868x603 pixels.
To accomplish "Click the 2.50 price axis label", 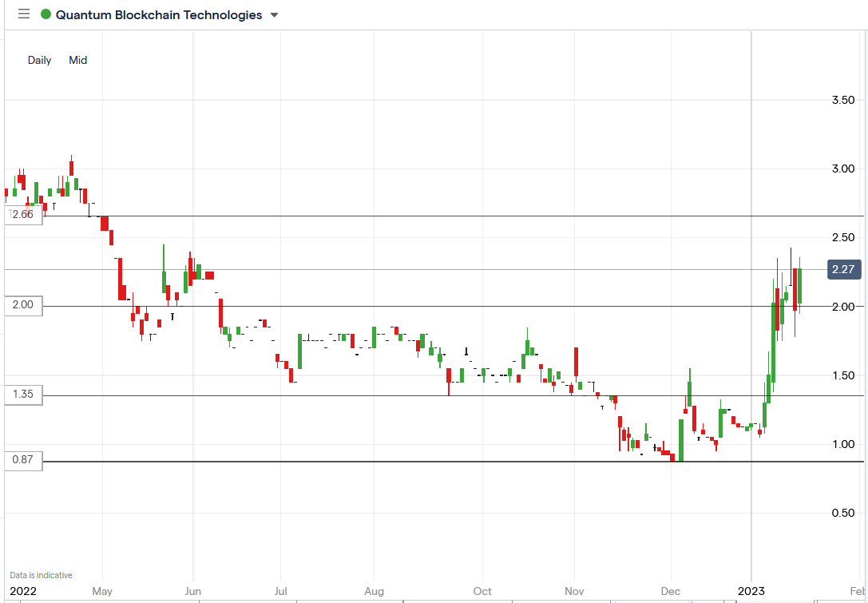I will click(843, 237).
